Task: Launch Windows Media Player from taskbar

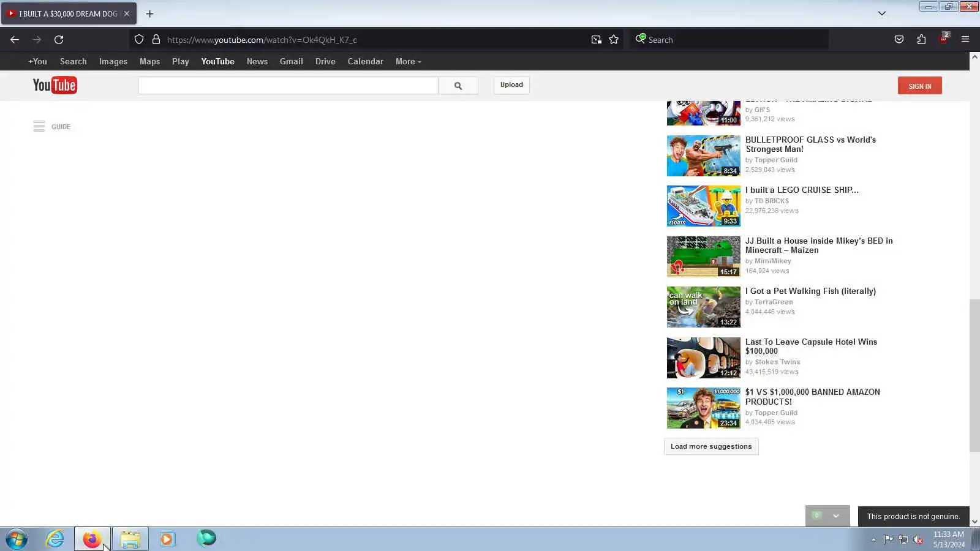Action: (x=167, y=539)
